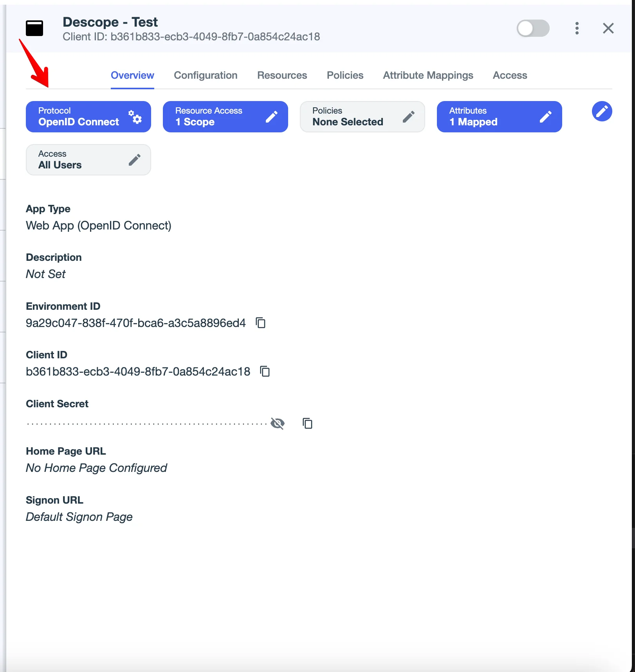635x672 pixels.
Task: Click the Overview tab
Action: point(132,75)
